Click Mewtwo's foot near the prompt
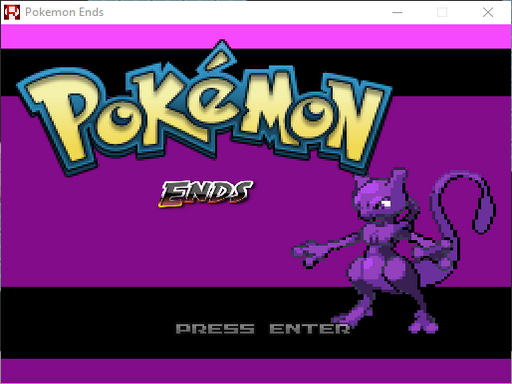This screenshot has width=512, height=384. tap(423, 324)
